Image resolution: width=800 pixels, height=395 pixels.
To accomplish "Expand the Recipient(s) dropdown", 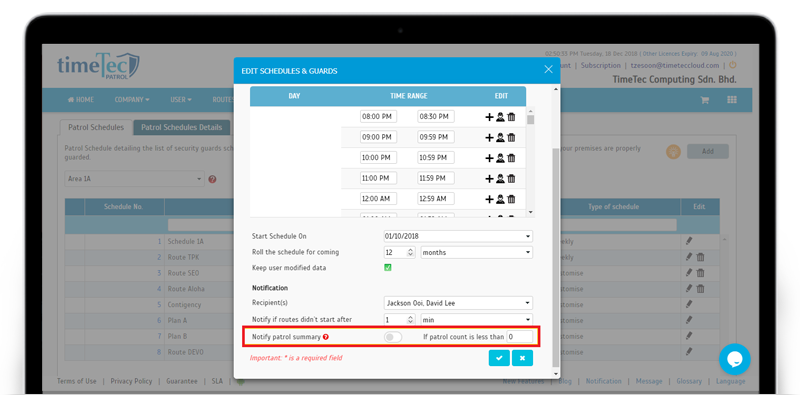I will 458,303.
